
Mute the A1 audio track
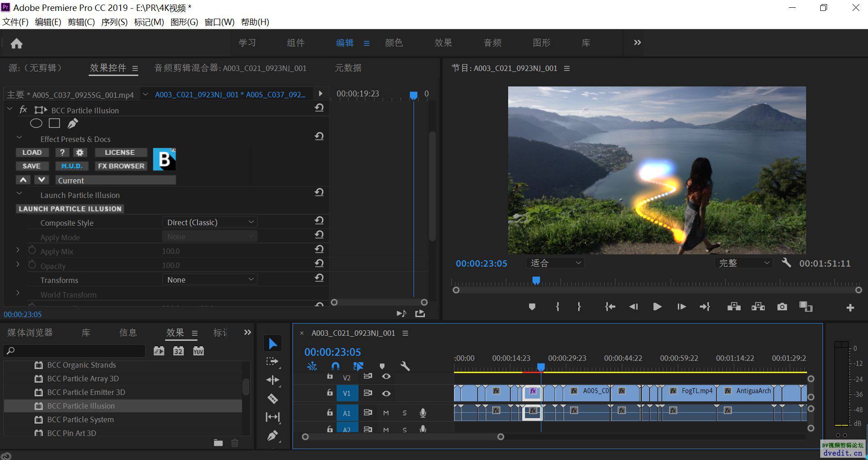click(x=386, y=413)
